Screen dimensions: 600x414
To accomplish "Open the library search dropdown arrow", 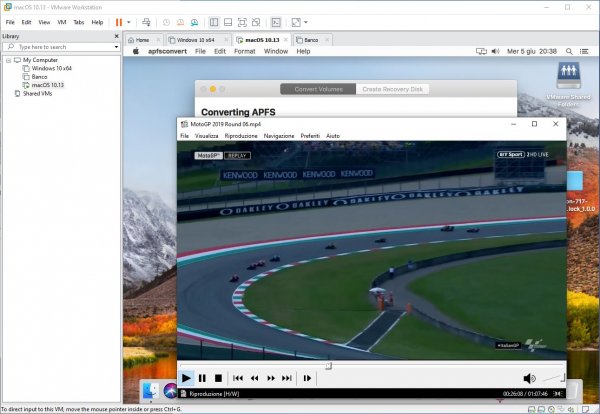I will pos(115,46).
